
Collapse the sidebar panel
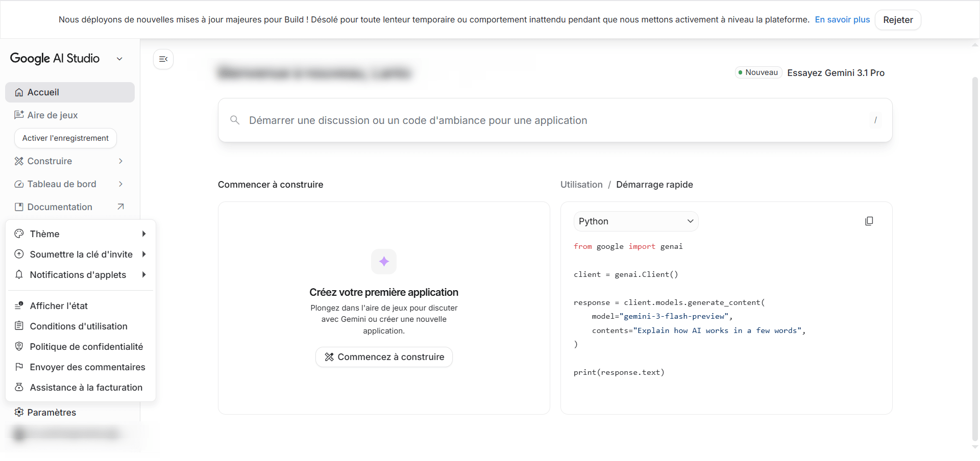pyautogui.click(x=163, y=59)
